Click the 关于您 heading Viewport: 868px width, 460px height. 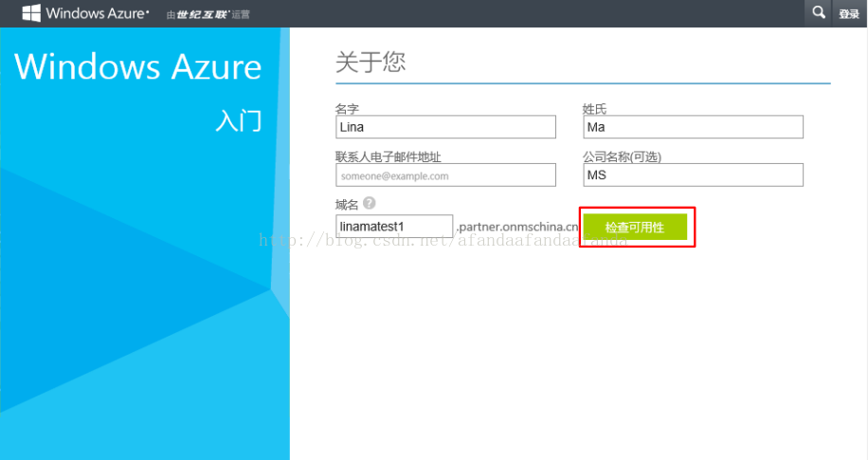pyautogui.click(x=371, y=62)
